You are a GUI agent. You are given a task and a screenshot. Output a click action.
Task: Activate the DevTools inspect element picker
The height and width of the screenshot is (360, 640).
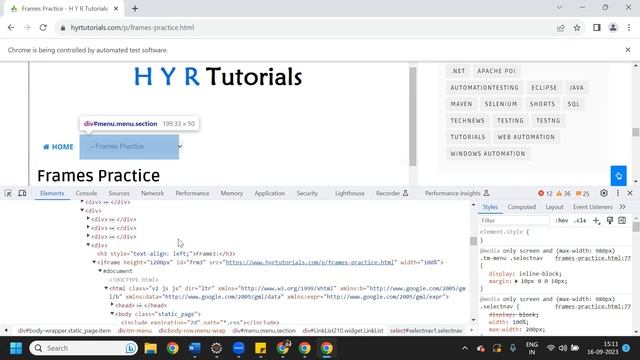tap(8, 193)
